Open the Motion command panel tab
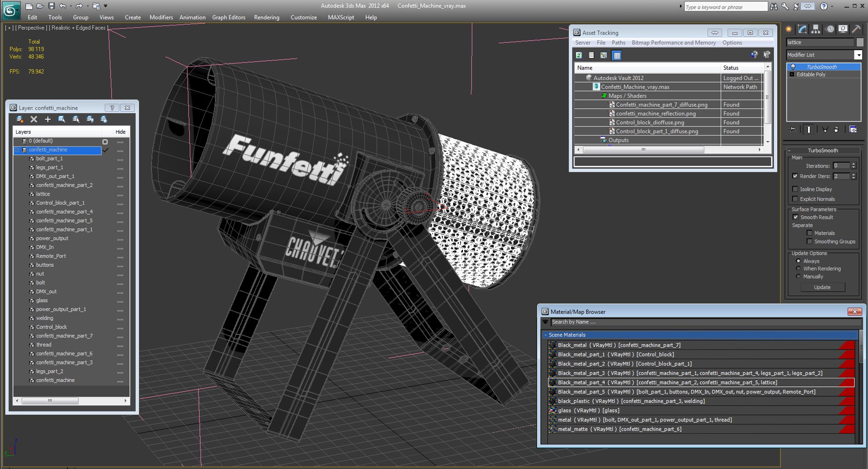The width and height of the screenshot is (868, 469). [830, 29]
